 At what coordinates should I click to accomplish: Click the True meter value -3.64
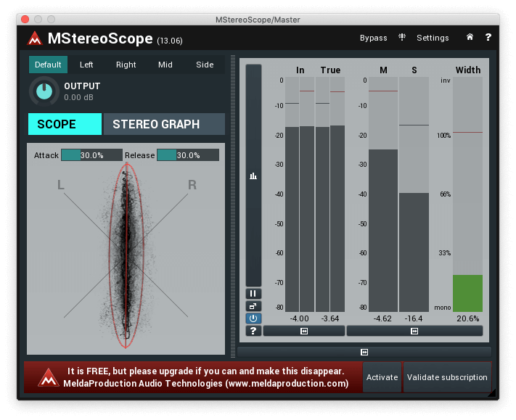click(330, 318)
